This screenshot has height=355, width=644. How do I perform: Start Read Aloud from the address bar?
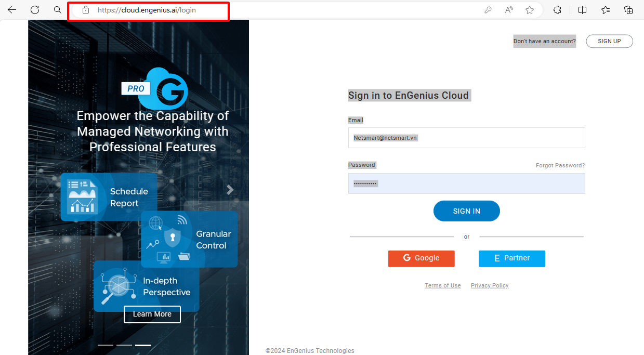click(x=509, y=10)
